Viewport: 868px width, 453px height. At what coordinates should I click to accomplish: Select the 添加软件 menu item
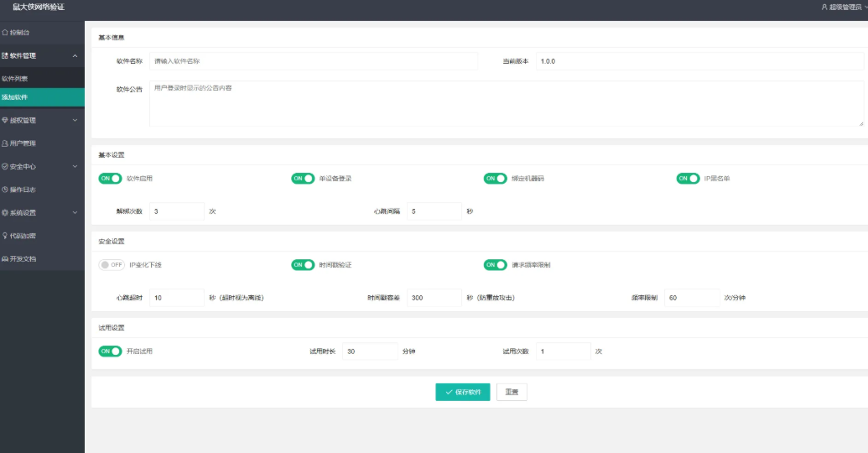click(x=15, y=97)
